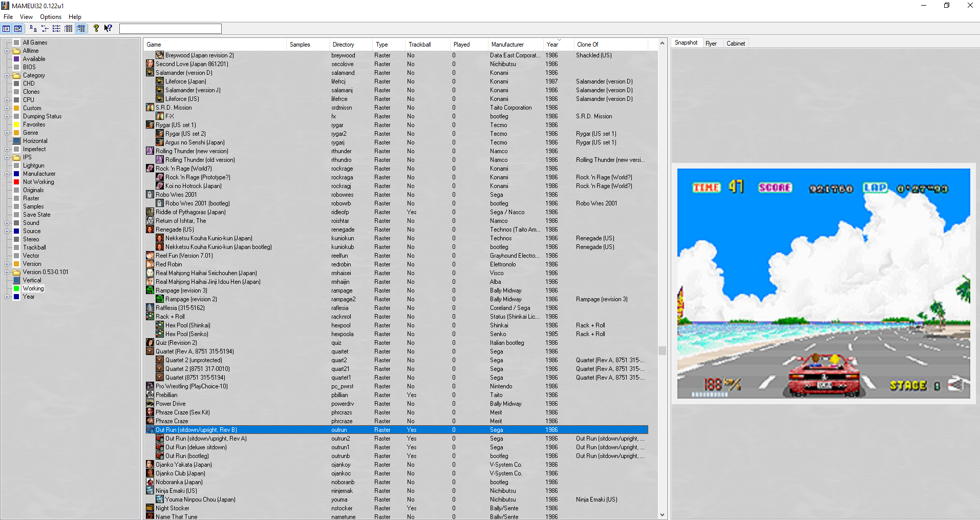Open the View menu
The width and height of the screenshot is (980, 520).
click(x=26, y=17)
